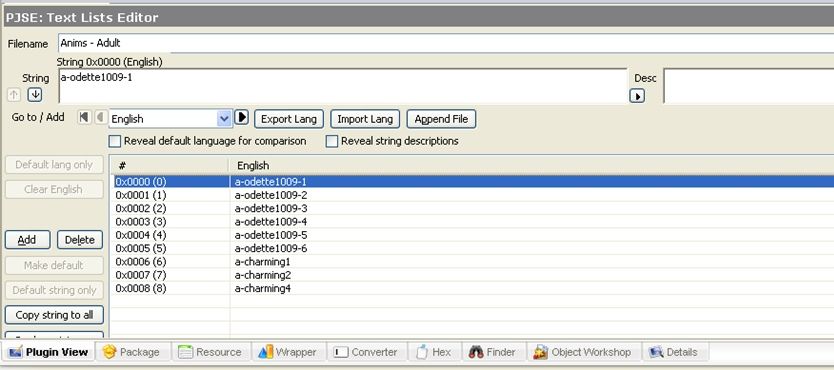
Task: Switch to the Package tab
Action: [131, 352]
